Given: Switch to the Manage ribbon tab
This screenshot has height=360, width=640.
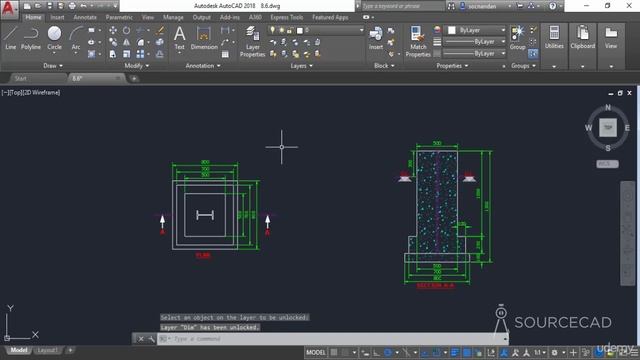Looking at the screenshot, I should pos(173,17).
